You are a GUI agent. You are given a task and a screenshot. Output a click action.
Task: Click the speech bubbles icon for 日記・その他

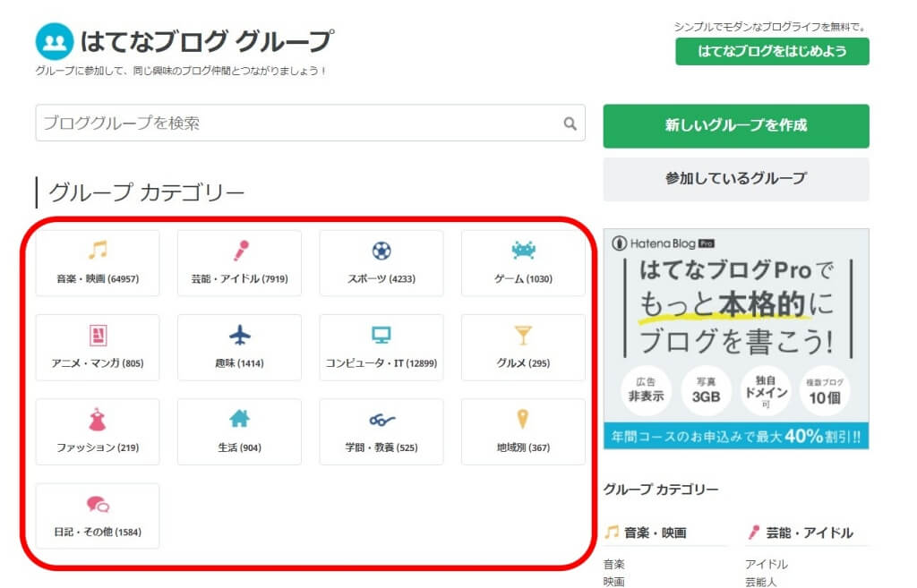pyautogui.click(x=98, y=504)
